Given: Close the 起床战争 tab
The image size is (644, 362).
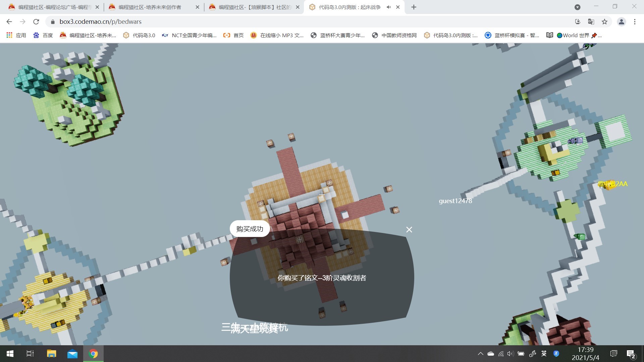Looking at the screenshot, I should (398, 7).
